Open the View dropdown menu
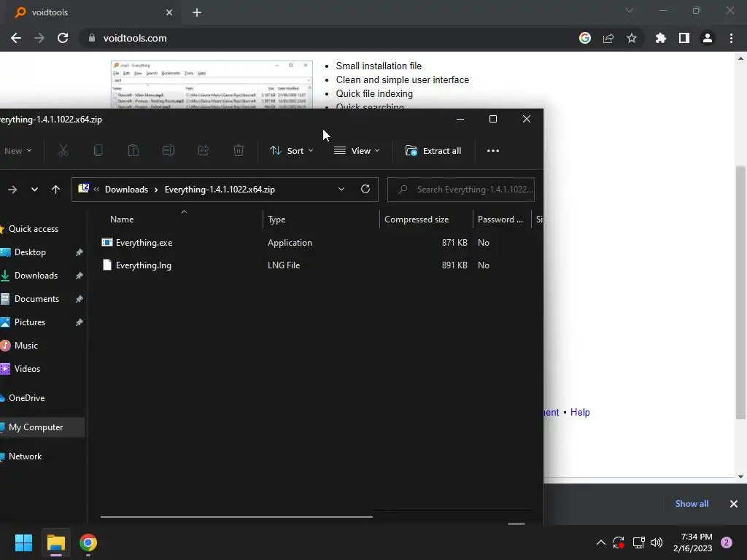Viewport: 747px width, 560px height. (x=357, y=151)
